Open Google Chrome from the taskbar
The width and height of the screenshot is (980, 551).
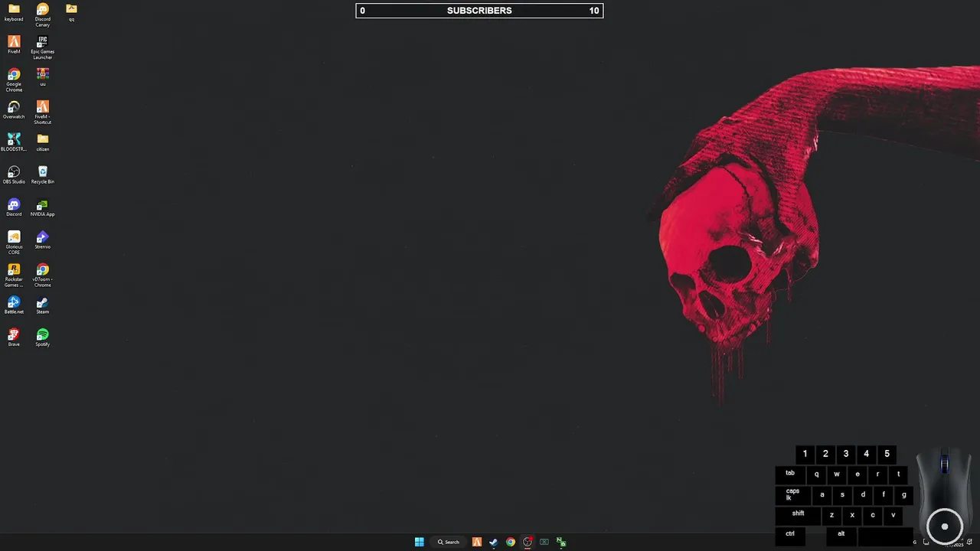pyautogui.click(x=511, y=542)
